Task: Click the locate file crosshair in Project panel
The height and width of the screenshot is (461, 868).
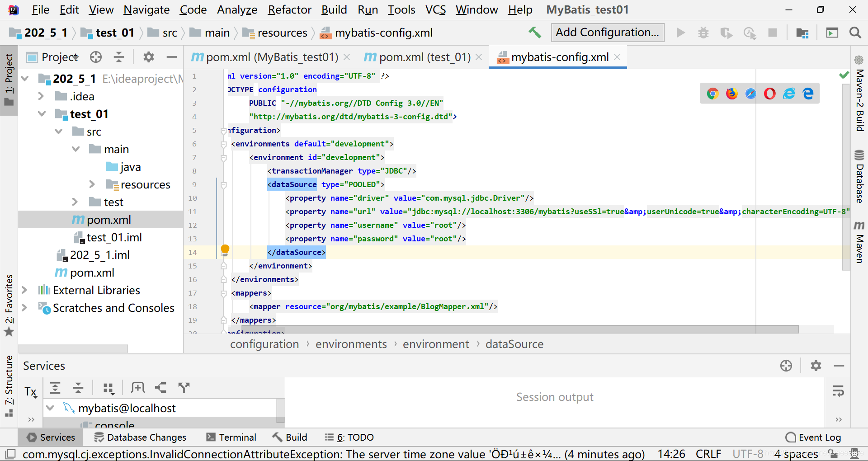Action: coord(96,57)
